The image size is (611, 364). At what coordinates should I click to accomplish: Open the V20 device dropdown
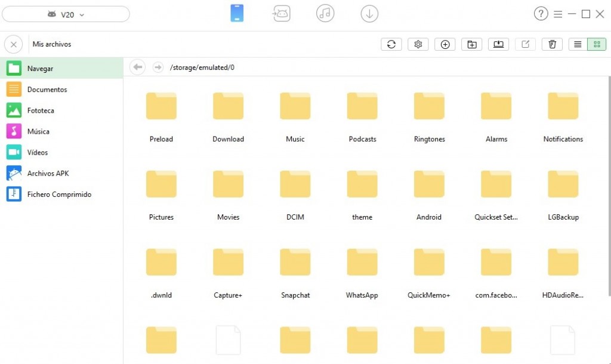(66, 14)
